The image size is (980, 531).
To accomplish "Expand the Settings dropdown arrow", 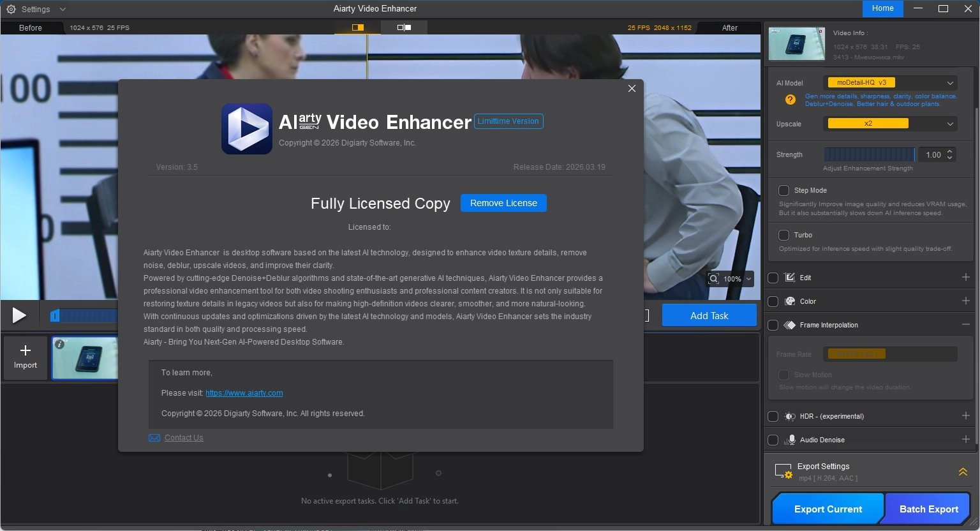I will 63,9.
